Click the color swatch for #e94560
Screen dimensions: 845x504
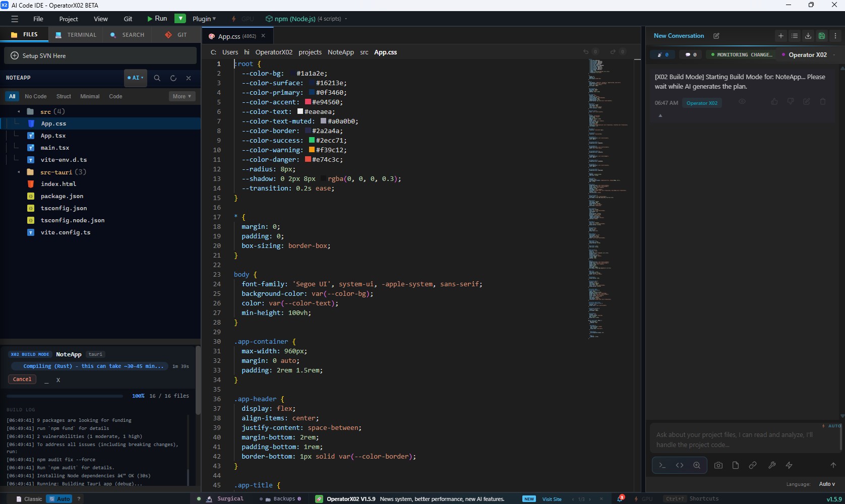(308, 102)
